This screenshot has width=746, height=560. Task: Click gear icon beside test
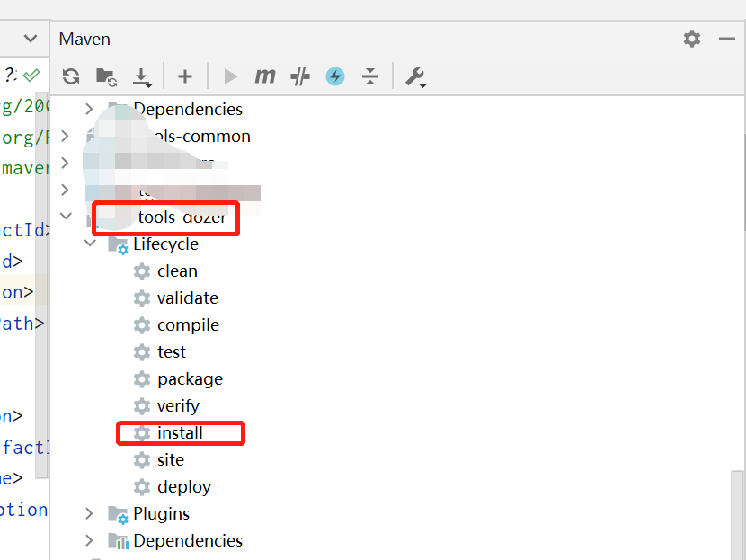(142, 352)
